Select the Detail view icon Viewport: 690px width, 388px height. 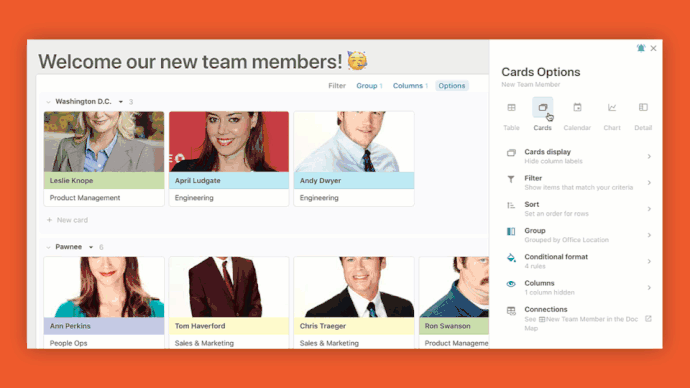(643, 107)
